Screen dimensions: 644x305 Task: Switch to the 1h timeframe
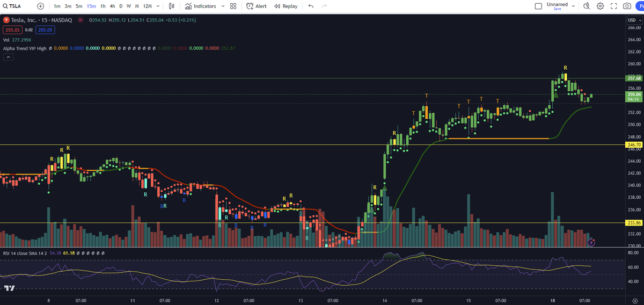(x=103, y=6)
